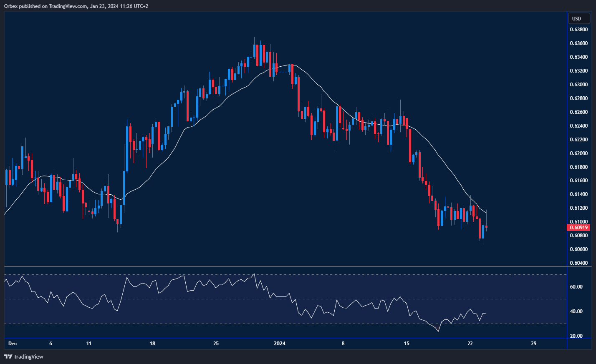This screenshot has height=364, width=596.
Task: Click the 22 date label on the time axis
Action: pyautogui.click(x=470, y=344)
